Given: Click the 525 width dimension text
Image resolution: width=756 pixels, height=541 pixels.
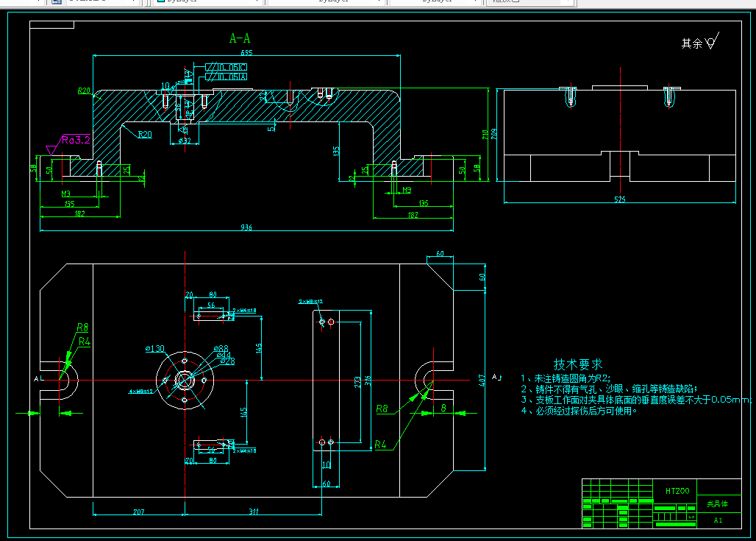Looking at the screenshot, I should click(x=620, y=199).
